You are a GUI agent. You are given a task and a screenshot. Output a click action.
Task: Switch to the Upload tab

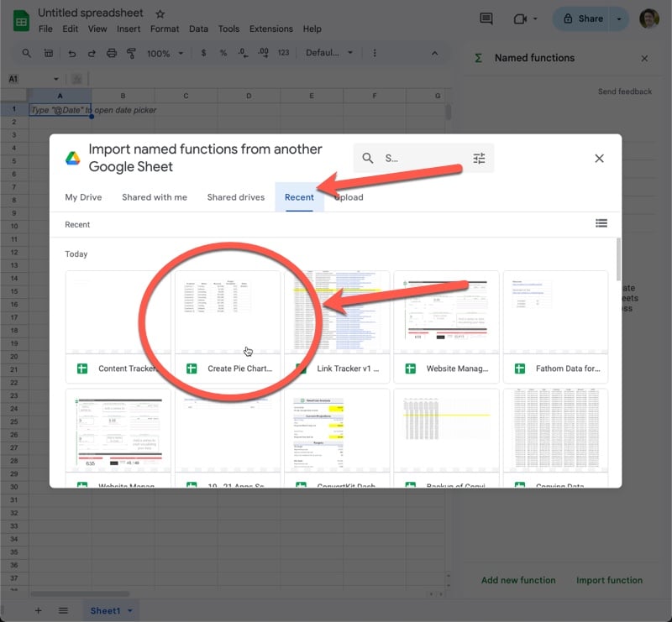[349, 197]
